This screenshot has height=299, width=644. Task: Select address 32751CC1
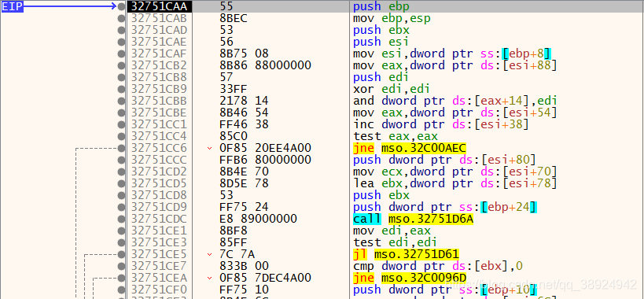click(159, 124)
